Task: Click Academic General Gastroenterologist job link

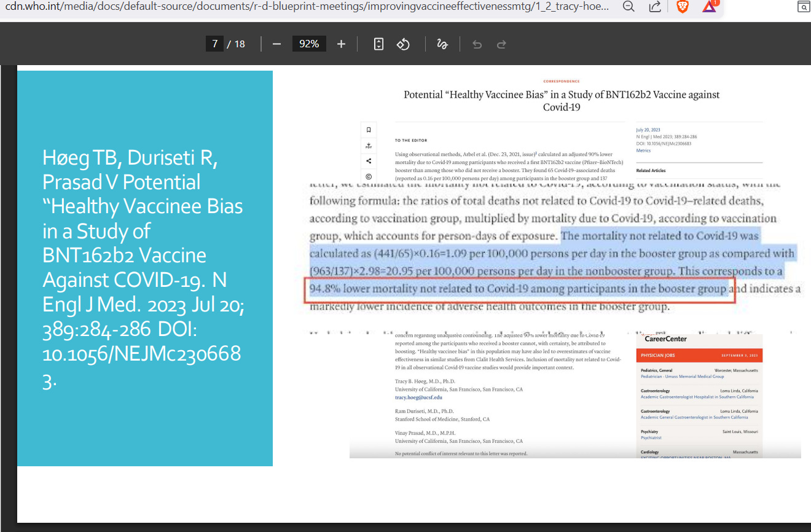Action: pyautogui.click(x=694, y=417)
